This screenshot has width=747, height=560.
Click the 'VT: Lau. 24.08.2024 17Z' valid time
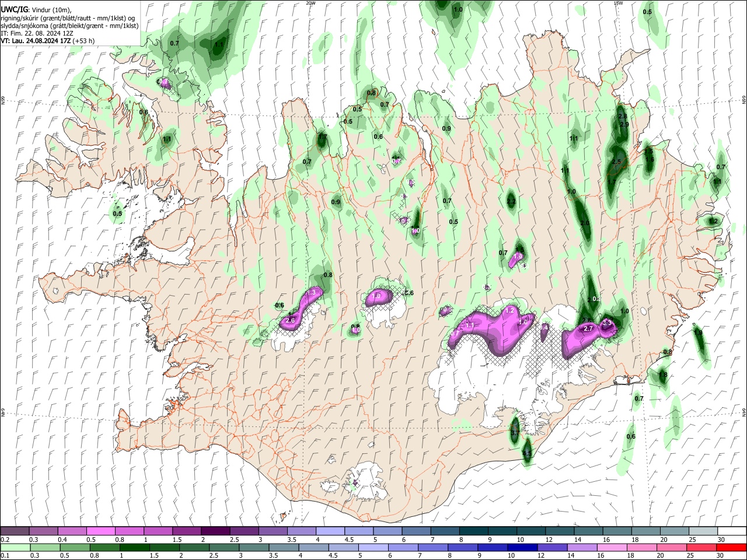pyautogui.click(x=36, y=41)
